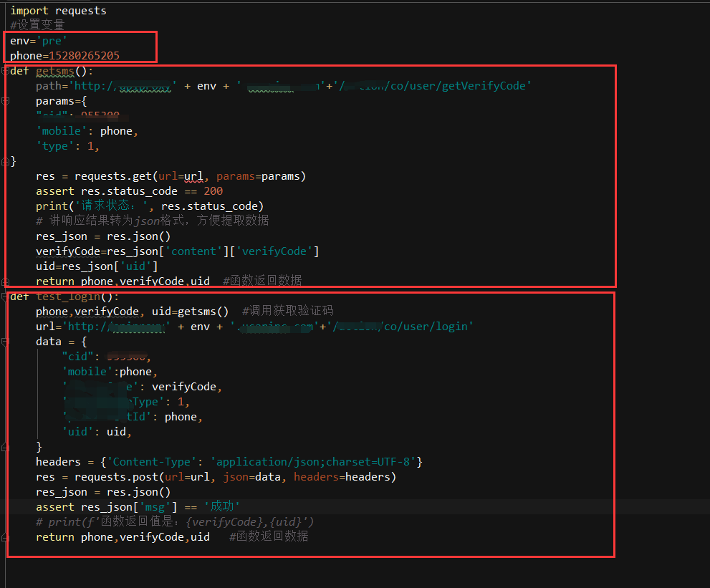Click 'verifyCode,' value in the data dict
This screenshot has height=588, width=710.
(x=187, y=387)
